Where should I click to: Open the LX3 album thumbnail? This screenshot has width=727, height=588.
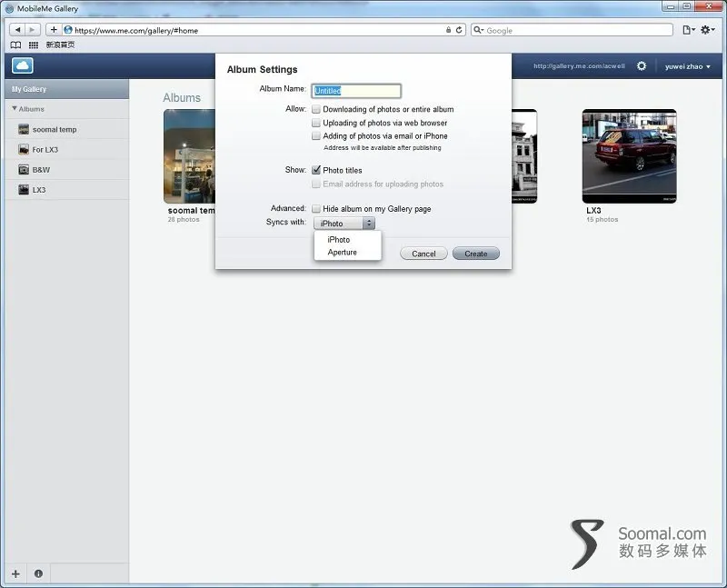click(629, 156)
